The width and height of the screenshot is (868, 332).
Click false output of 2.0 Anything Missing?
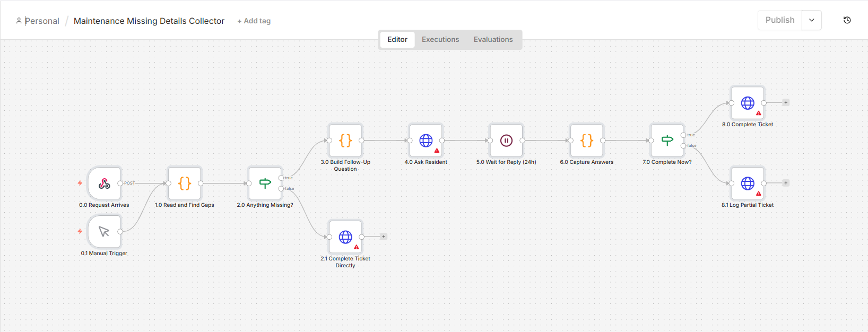click(281, 189)
